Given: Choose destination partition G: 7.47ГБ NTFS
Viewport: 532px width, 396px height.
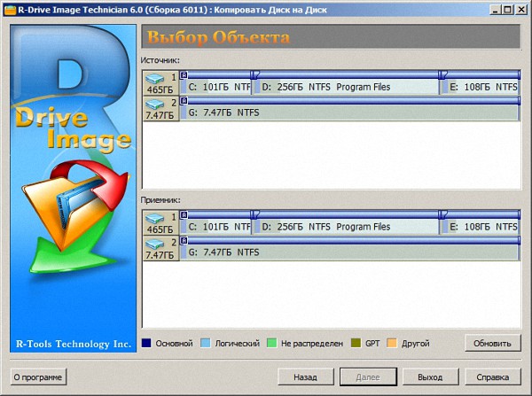Looking at the screenshot, I should tap(348, 252).
